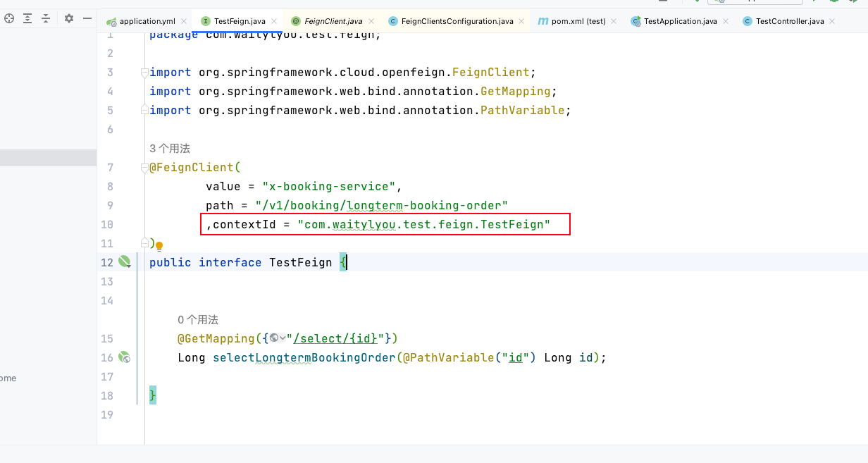This screenshot has width=868, height=463.
Task: Open settings via the gear icon
Action: coord(68,18)
